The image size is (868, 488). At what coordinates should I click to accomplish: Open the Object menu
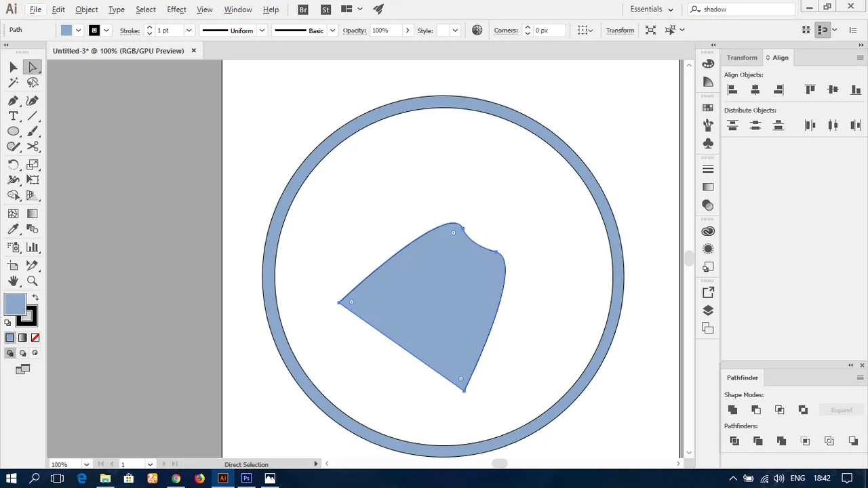pyautogui.click(x=87, y=9)
